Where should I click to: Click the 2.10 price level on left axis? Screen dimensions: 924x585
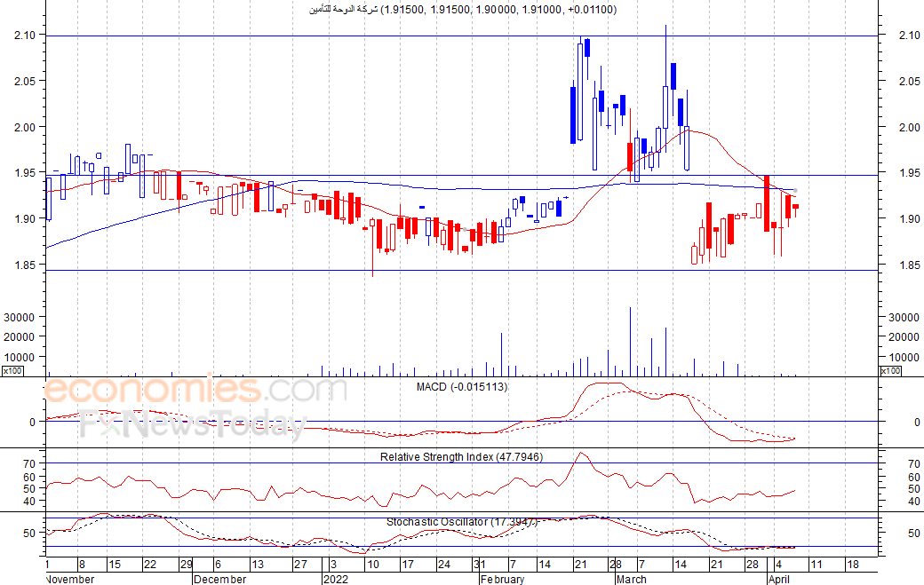(x=26, y=35)
